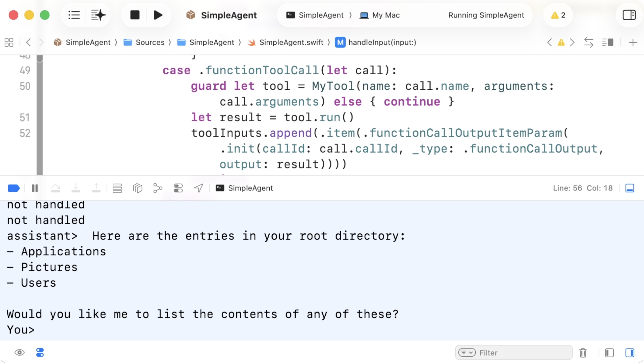Open the navigator list icon
The height and width of the screenshot is (363, 644).
tap(74, 15)
